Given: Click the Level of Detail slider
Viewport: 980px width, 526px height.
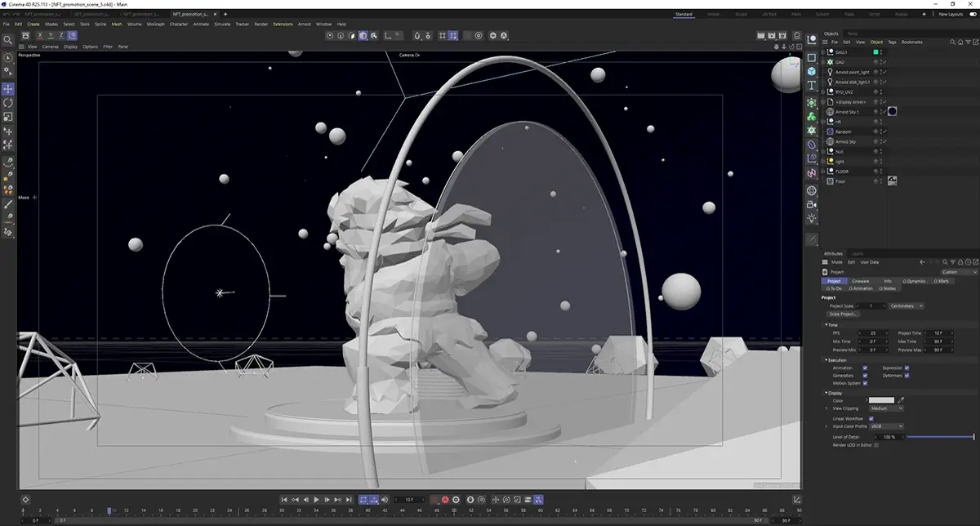Looking at the screenshot, I should 940,437.
